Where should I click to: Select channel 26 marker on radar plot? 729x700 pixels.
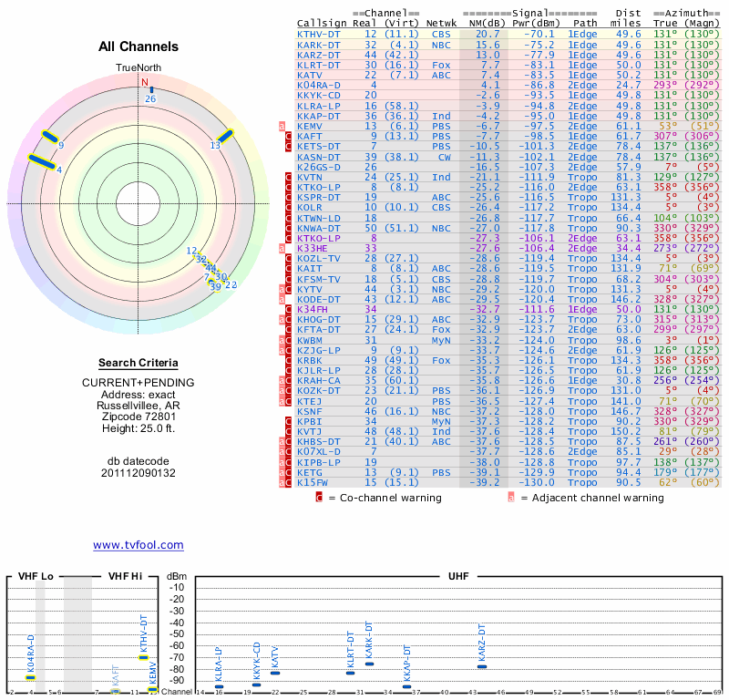pos(150,90)
